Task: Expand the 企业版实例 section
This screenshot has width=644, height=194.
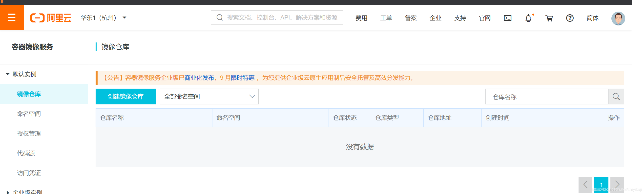Action: 7,192
